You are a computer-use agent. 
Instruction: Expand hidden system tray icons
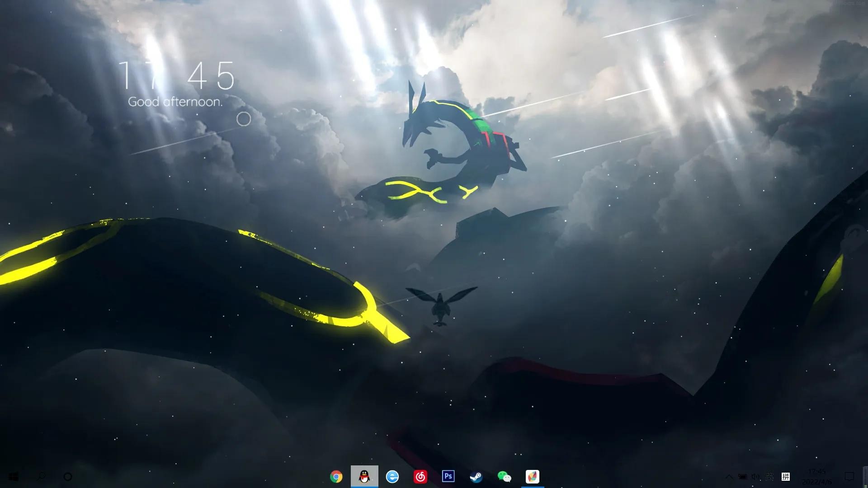tap(729, 477)
